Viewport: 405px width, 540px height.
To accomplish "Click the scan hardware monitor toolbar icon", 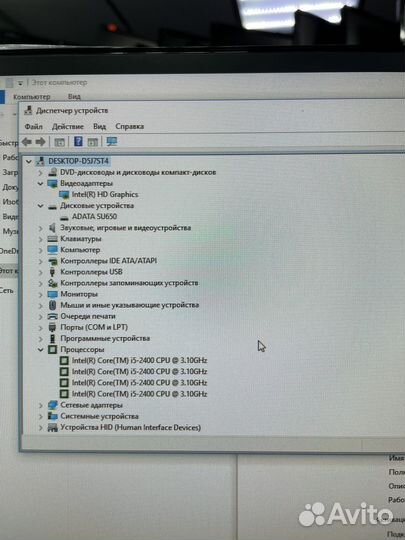I will coord(112,141).
